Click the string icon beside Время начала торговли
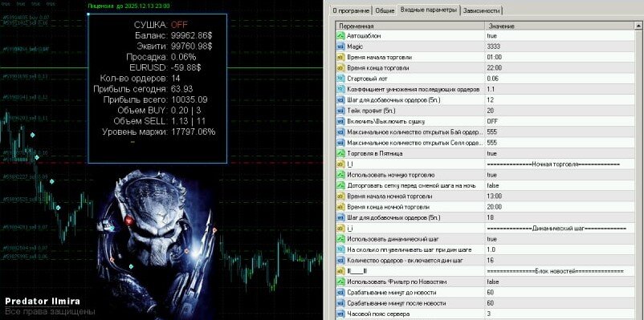 340,58
